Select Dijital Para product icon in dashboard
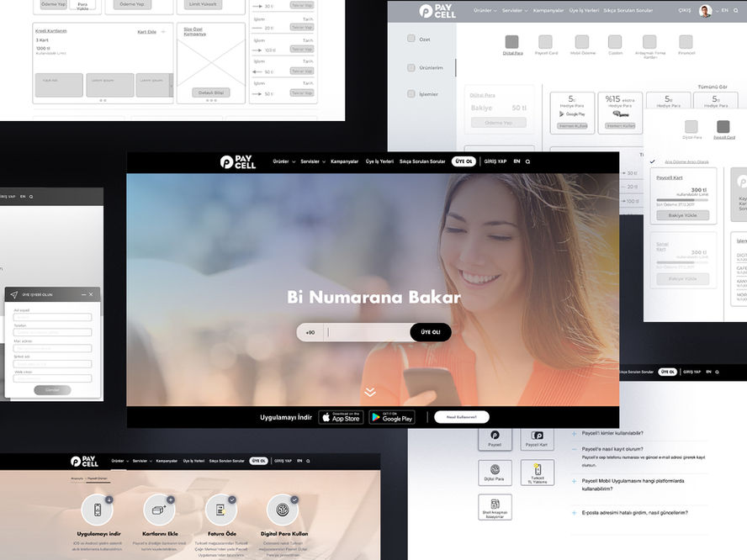 [512, 42]
